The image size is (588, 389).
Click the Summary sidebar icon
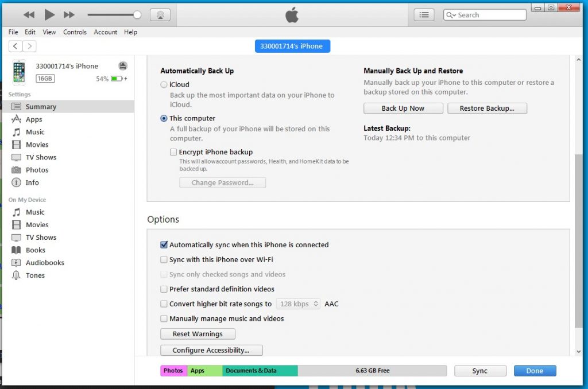[16, 107]
